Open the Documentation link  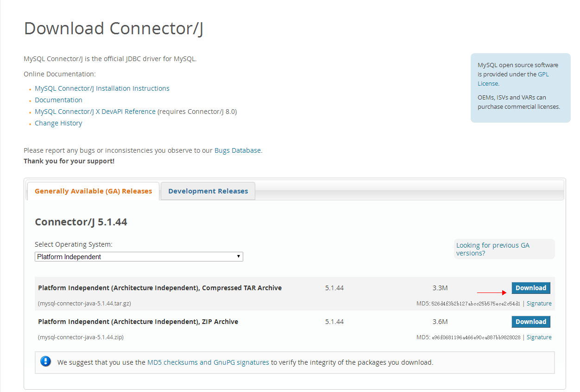(x=58, y=100)
